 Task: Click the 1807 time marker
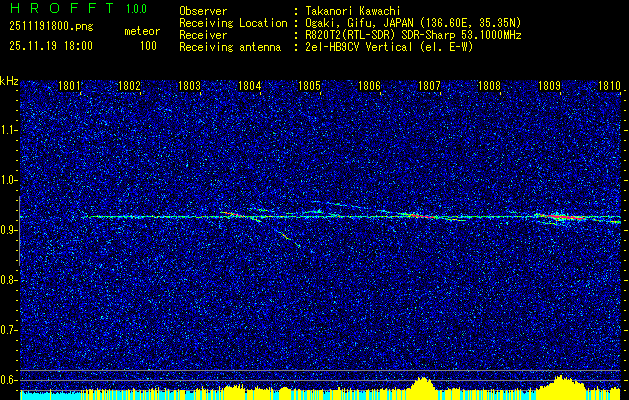pyautogui.click(x=429, y=86)
